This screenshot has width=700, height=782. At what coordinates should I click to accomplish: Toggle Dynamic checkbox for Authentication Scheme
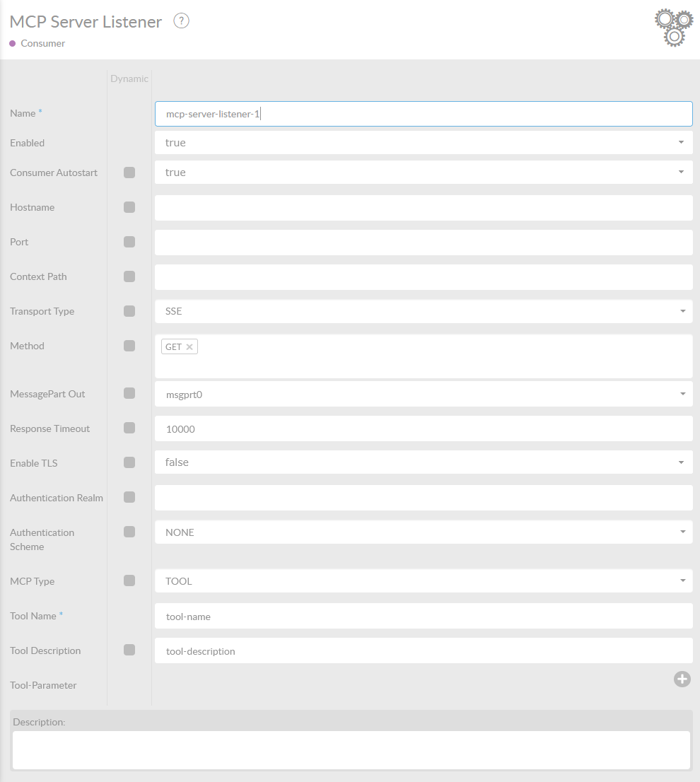point(129,532)
